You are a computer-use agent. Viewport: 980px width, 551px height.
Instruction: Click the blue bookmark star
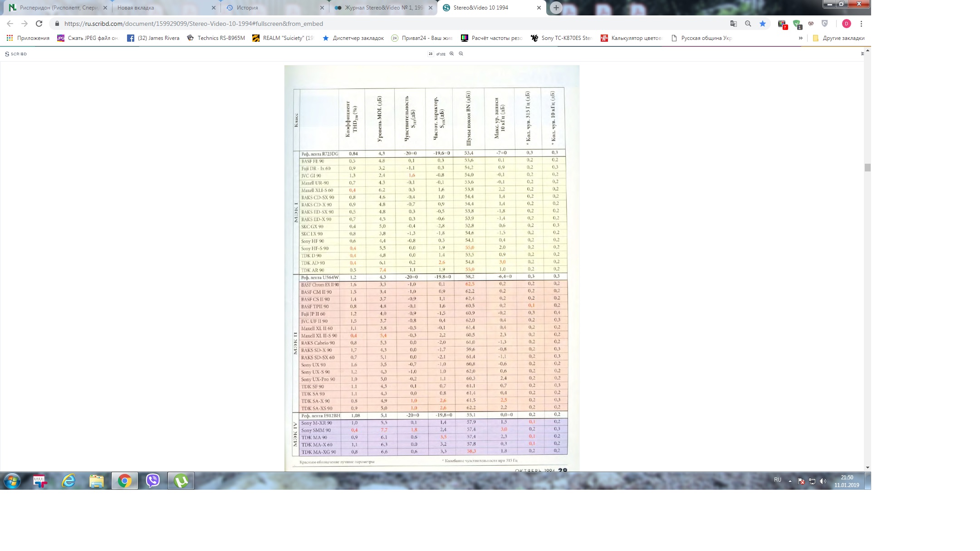tap(763, 24)
